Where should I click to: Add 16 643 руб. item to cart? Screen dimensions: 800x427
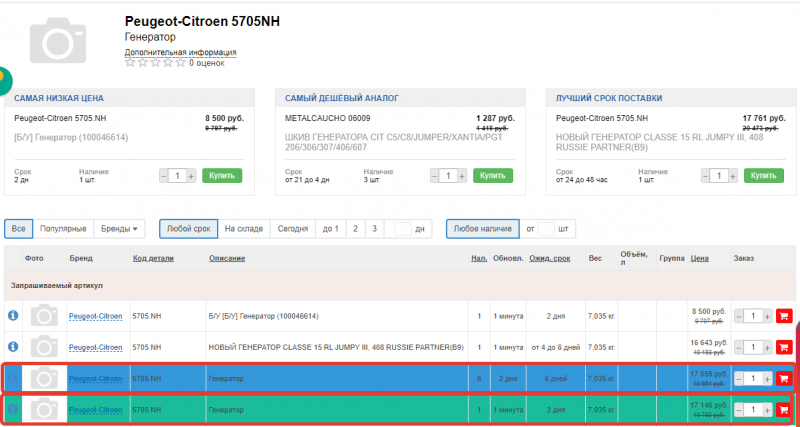(784, 347)
